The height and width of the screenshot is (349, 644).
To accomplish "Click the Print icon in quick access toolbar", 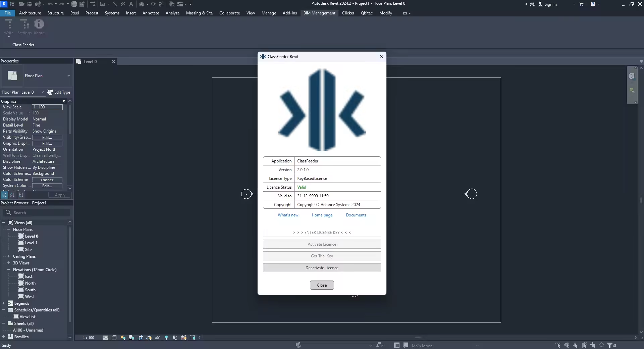I will (74, 4).
